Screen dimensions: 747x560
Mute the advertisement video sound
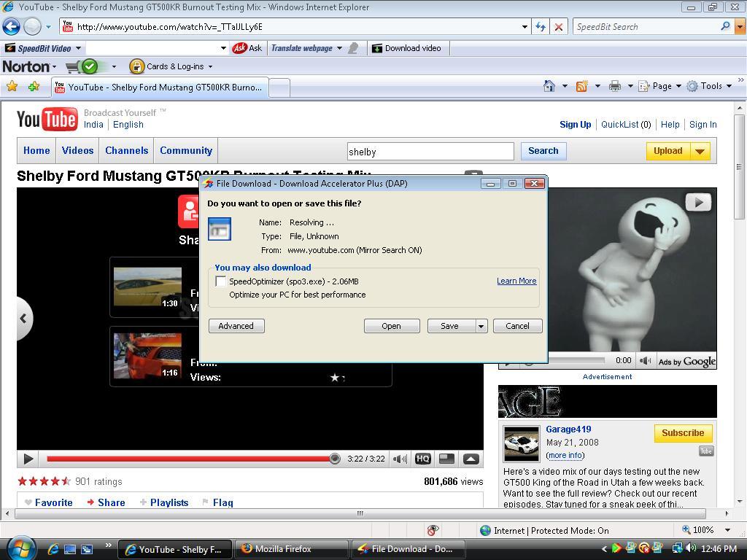646,360
